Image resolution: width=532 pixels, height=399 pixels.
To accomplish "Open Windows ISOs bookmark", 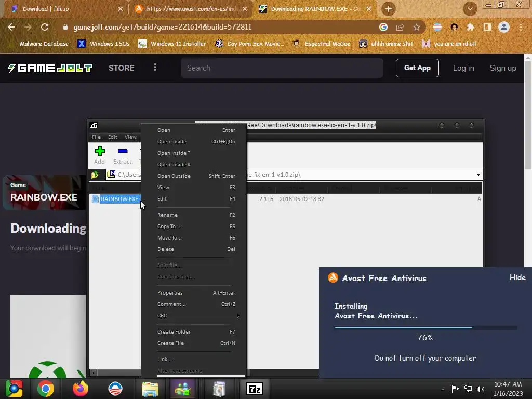I will point(103,44).
